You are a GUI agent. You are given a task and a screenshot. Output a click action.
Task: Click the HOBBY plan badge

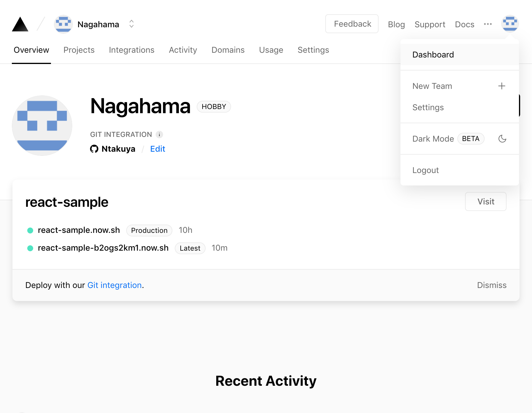click(214, 107)
